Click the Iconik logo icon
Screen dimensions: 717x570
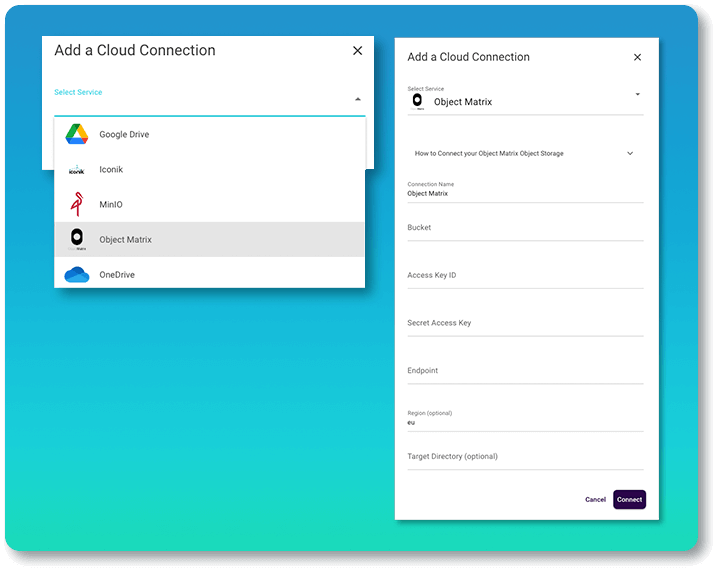click(77, 170)
